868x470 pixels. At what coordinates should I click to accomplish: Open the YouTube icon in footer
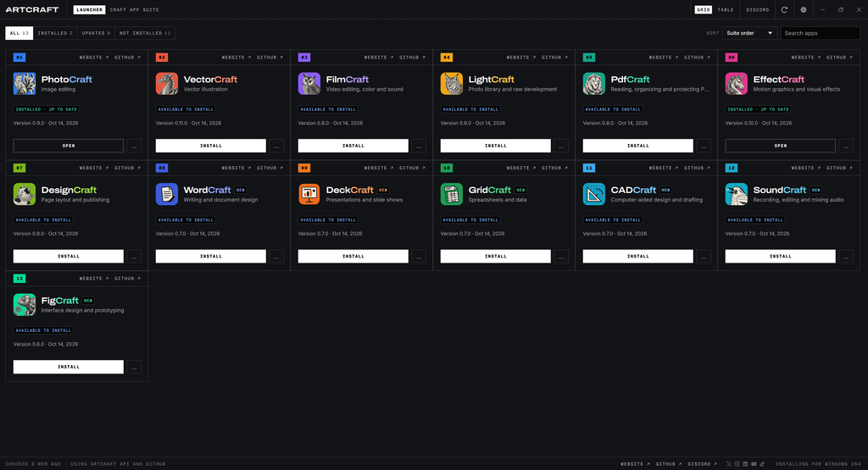click(754, 464)
